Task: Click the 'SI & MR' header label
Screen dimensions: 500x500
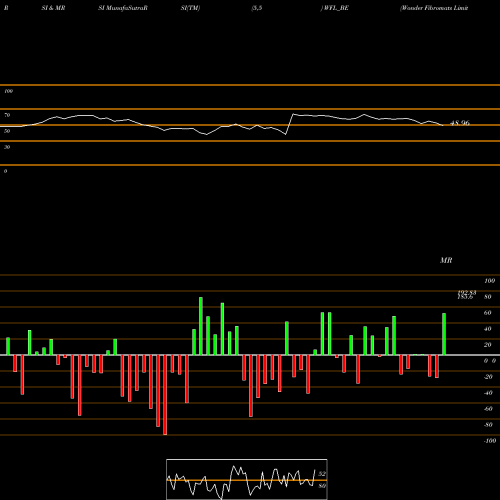Action: pos(53,8)
